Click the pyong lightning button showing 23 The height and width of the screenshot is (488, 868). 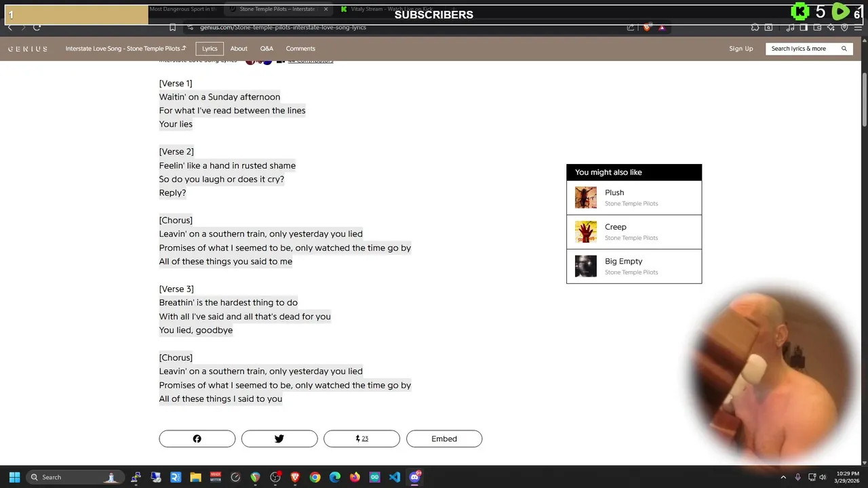[x=361, y=439]
